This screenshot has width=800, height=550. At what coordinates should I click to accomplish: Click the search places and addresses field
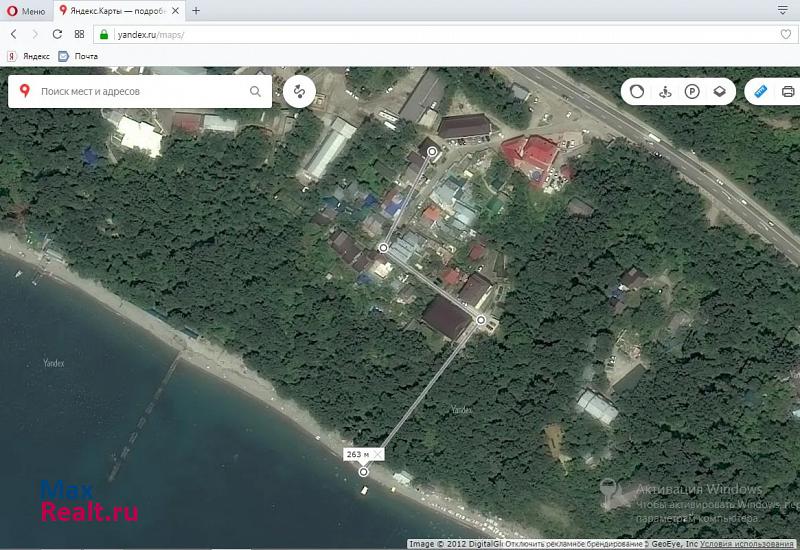click(x=140, y=92)
